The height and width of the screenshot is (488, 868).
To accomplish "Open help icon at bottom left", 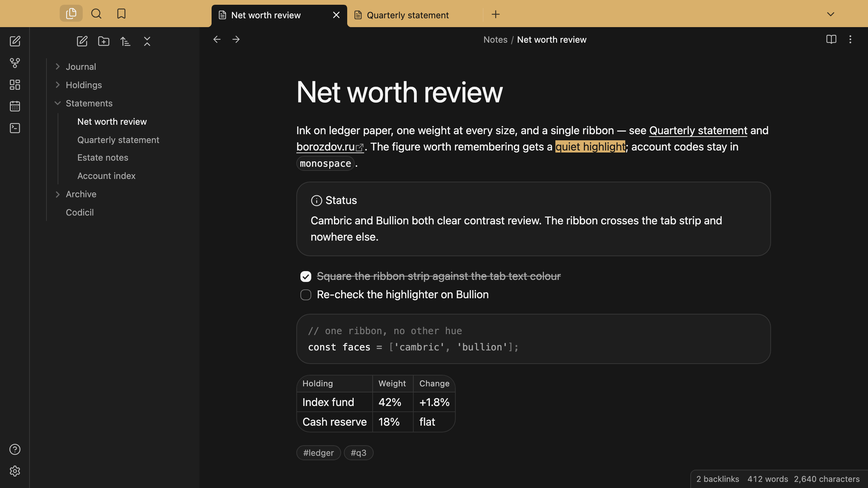I will (x=15, y=449).
